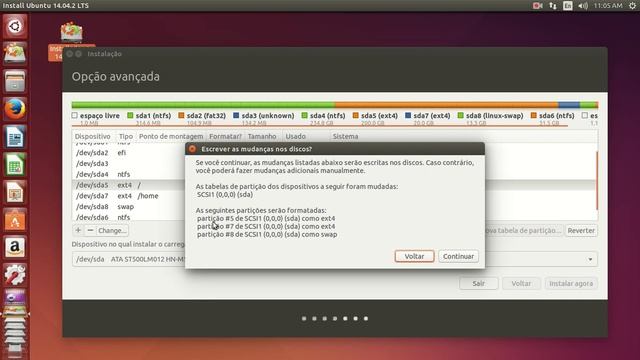Click the green sda1 (ntfs) legend swatch
The height and width of the screenshot is (360, 640).
click(x=130, y=116)
